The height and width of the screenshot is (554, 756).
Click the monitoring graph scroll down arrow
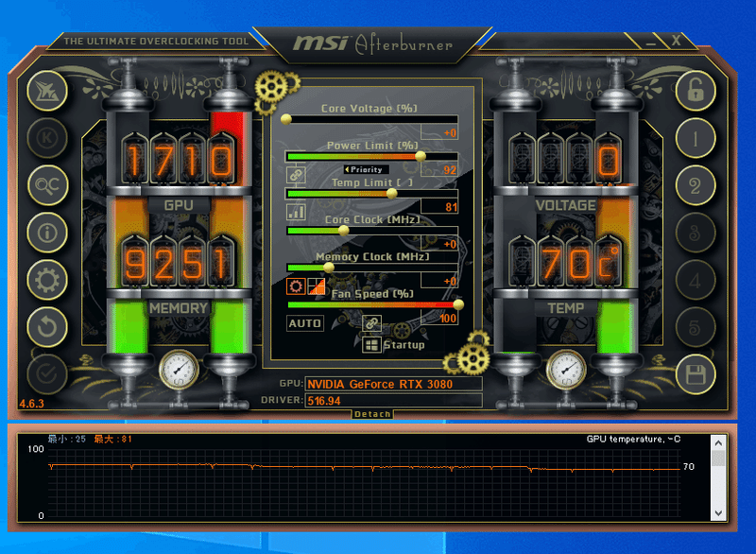point(718,513)
